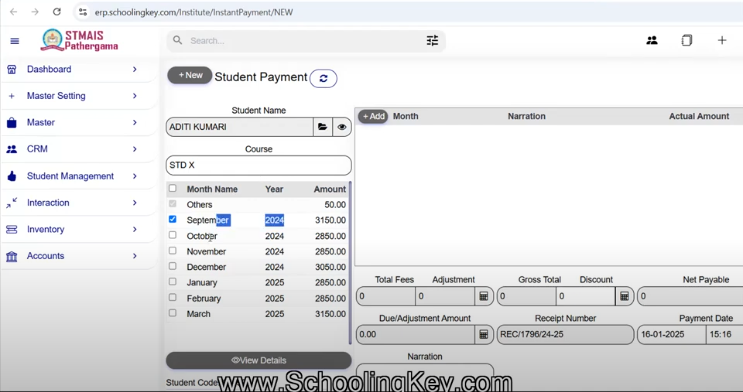Open calculator beside Adjustment field
This screenshot has width=743, height=392.
pos(483,296)
